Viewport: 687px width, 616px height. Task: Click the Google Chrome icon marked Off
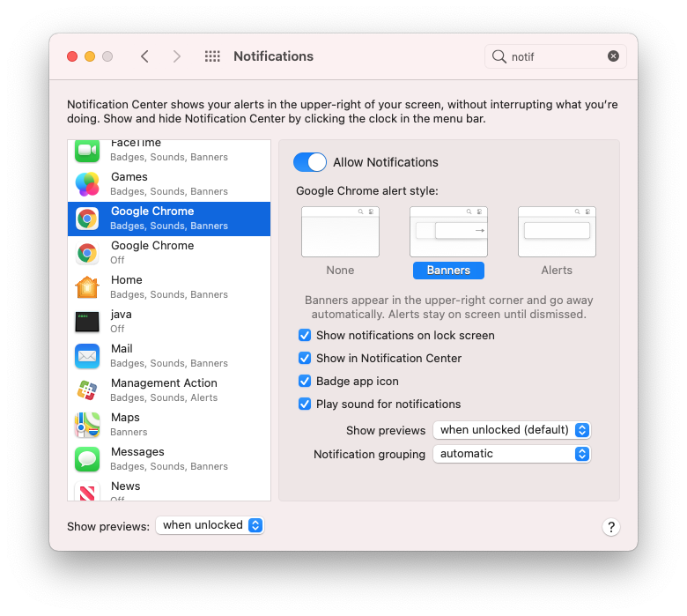[x=87, y=253]
